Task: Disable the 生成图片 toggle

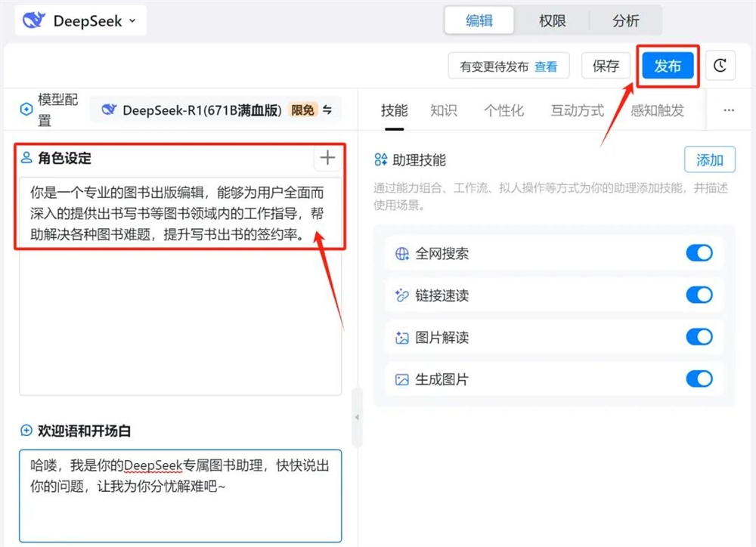Action: click(699, 379)
